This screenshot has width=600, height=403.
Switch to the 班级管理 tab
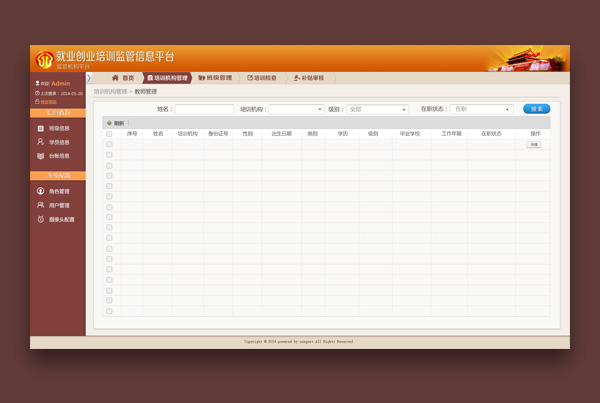tap(216, 77)
